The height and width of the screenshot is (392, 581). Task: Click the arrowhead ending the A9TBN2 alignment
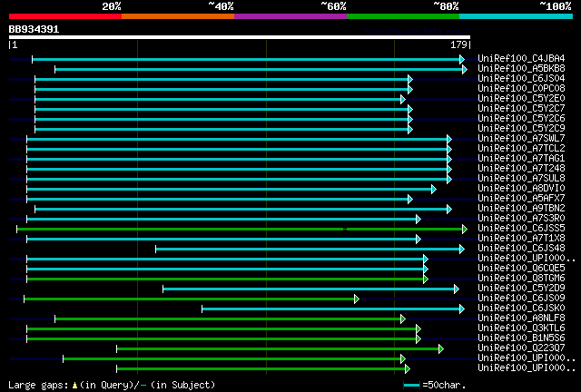point(449,210)
